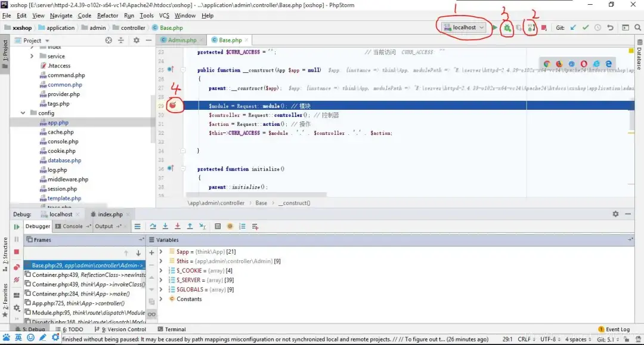The image size is (644, 345).
Task: Toggle the variable types glasses button
Action: coord(151,314)
